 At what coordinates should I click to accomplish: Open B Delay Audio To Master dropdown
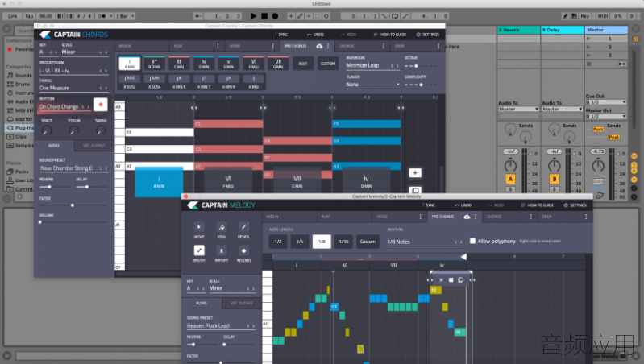pyautogui.click(x=563, y=110)
